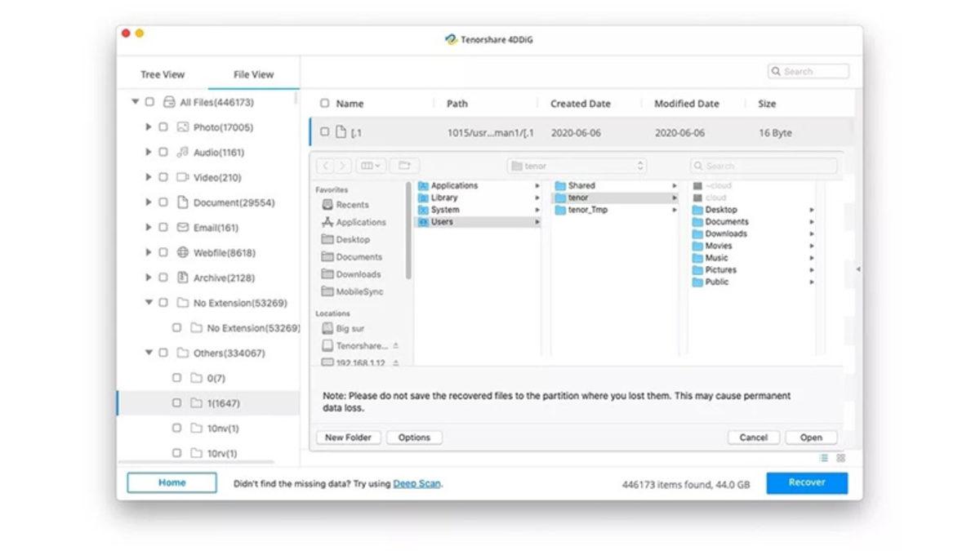Switch results to thumbnail grid view icon
Viewport: 980px width, 551px height.
(x=841, y=459)
